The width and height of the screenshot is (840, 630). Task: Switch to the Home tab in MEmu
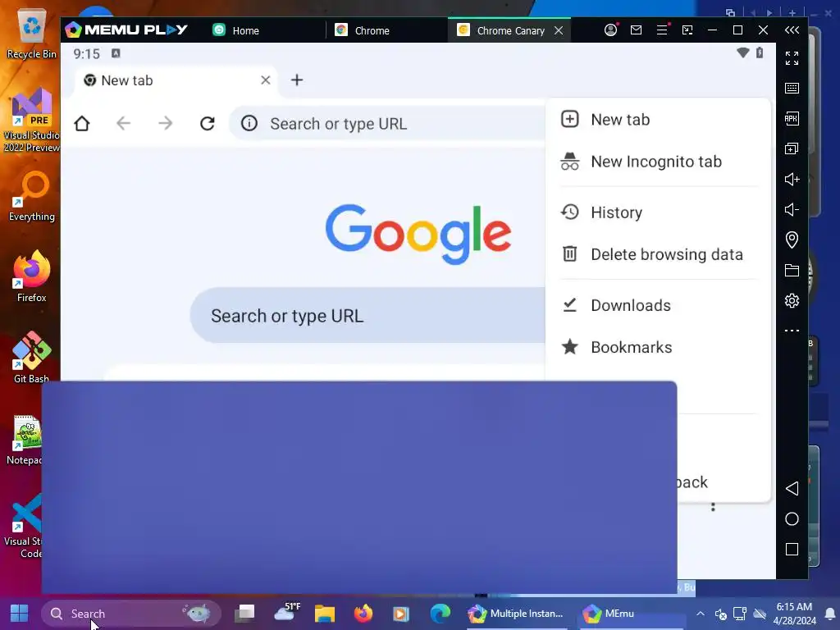pos(235,30)
